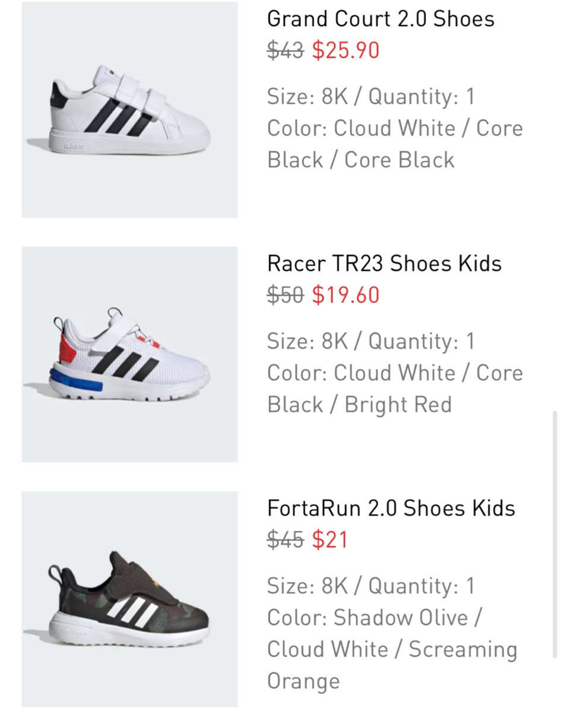
Task: Click the crossed-out $43 original price
Action: coord(287,50)
